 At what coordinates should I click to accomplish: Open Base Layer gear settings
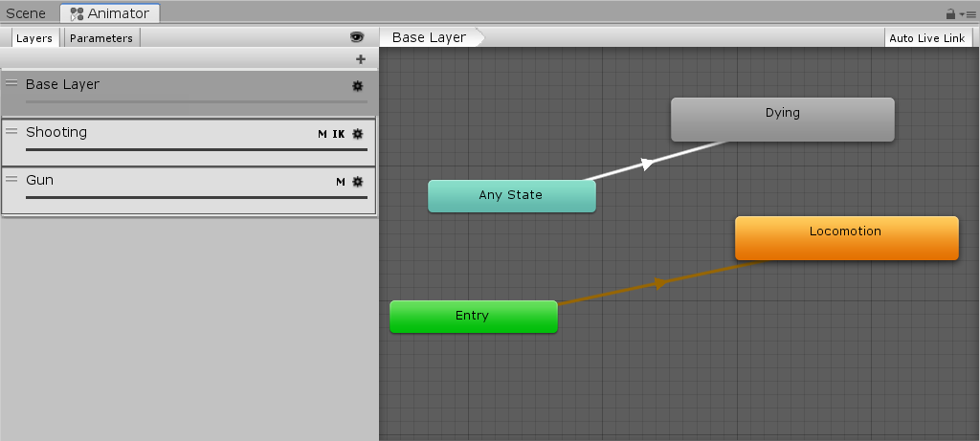tap(358, 86)
